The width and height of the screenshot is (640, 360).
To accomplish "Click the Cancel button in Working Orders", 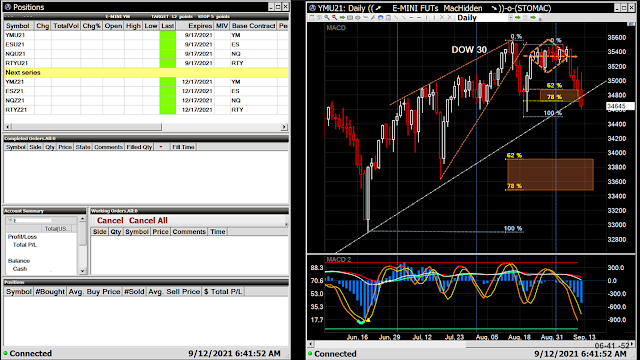I will pyautogui.click(x=110, y=220).
